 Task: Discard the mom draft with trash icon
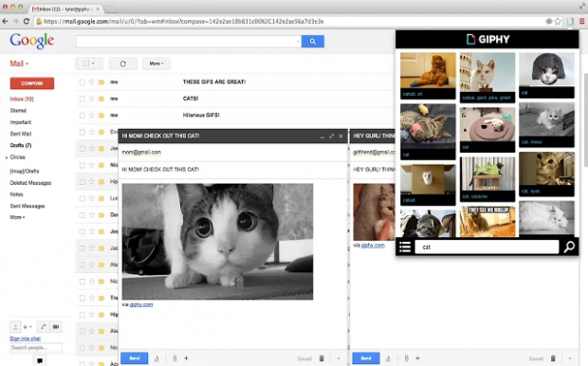tap(322, 358)
